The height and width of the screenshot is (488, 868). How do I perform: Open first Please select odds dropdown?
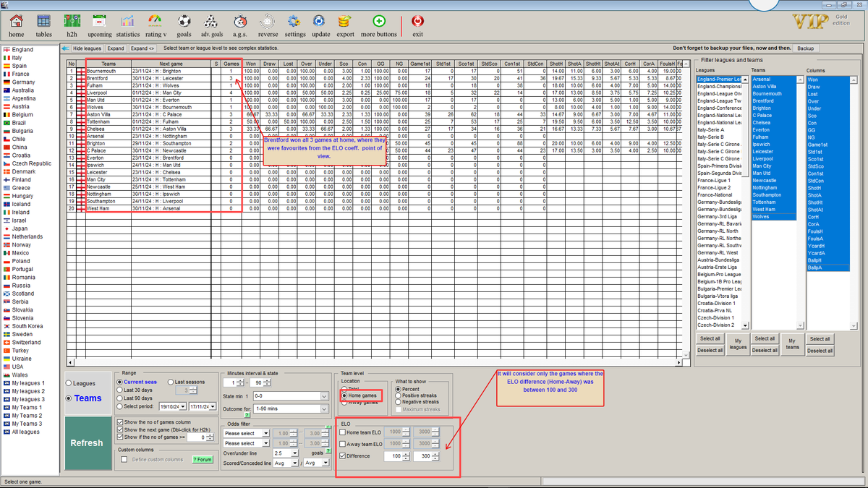point(247,433)
